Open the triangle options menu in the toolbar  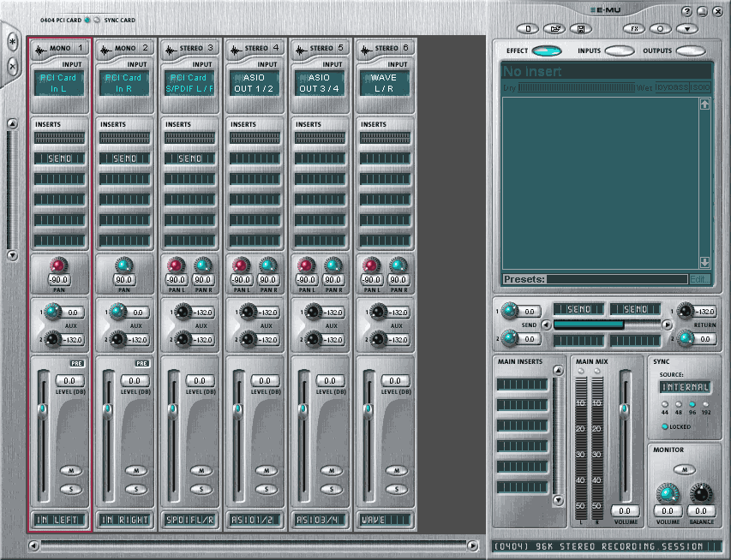coord(687,29)
